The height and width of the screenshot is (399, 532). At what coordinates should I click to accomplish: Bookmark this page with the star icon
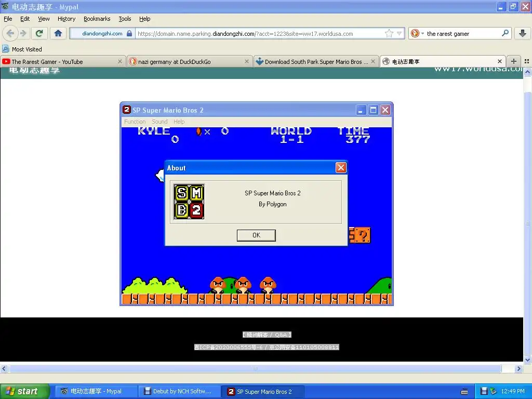[389, 33]
